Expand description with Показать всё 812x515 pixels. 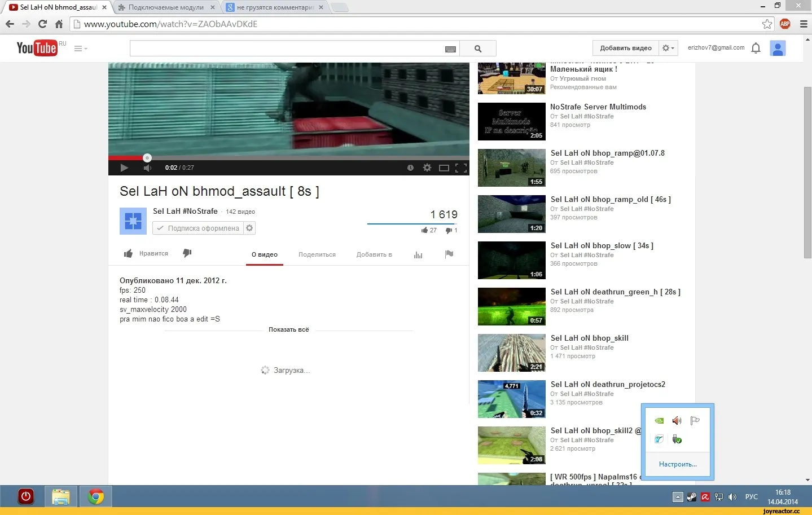coord(289,329)
